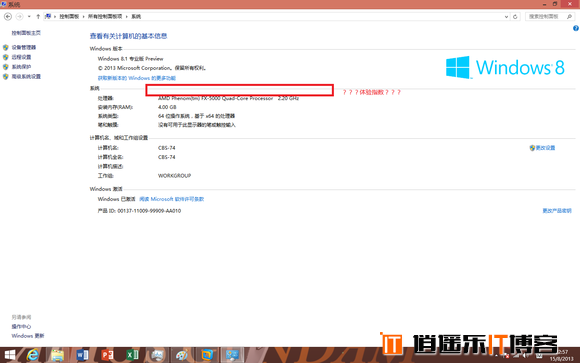Click the installed RAM value 4.00 GB
This screenshot has height=363, width=580.
tap(167, 107)
